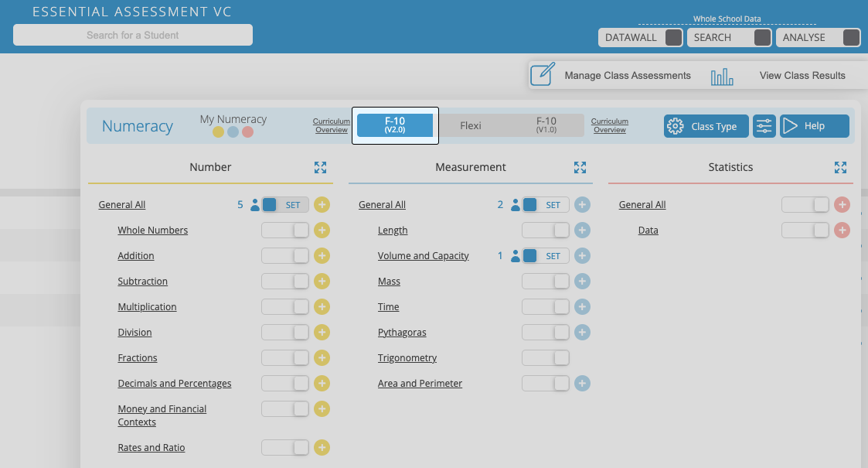Click the yellow plus beside Subtraction
This screenshot has height=468, width=868.
coord(322,281)
